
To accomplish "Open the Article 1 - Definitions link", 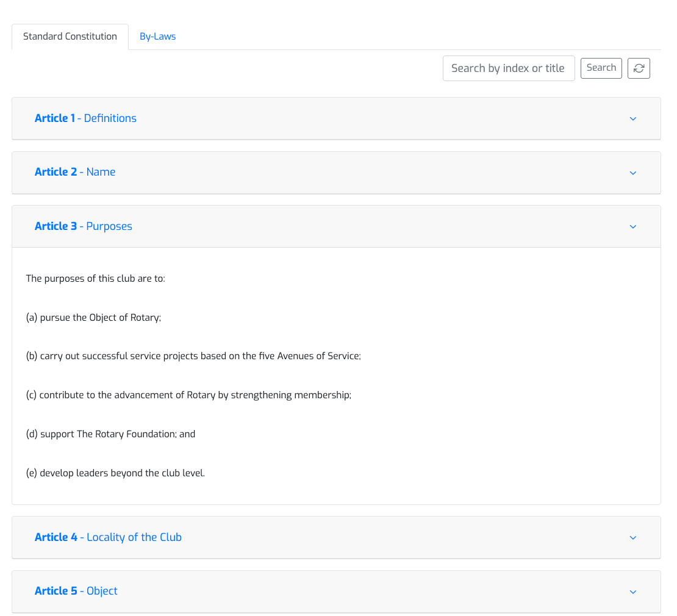I will (85, 118).
